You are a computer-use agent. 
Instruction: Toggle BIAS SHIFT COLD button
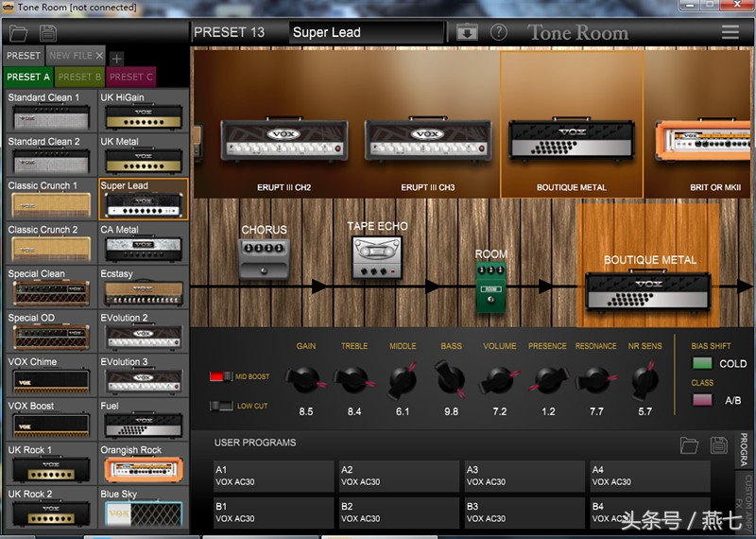click(702, 363)
